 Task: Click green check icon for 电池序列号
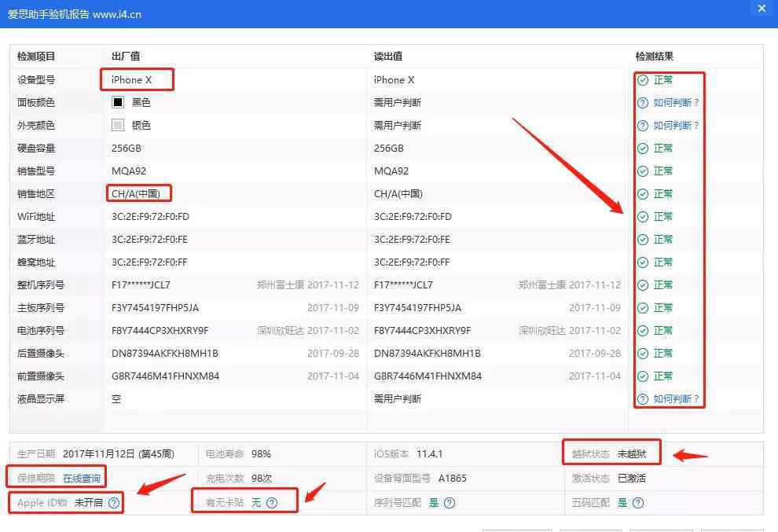click(x=643, y=331)
